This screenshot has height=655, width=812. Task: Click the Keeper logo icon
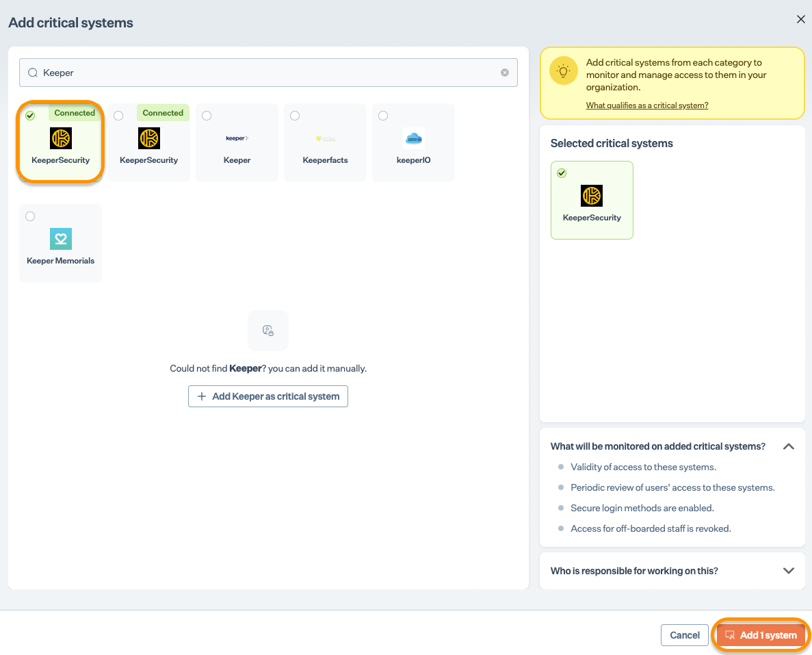pos(237,138)
